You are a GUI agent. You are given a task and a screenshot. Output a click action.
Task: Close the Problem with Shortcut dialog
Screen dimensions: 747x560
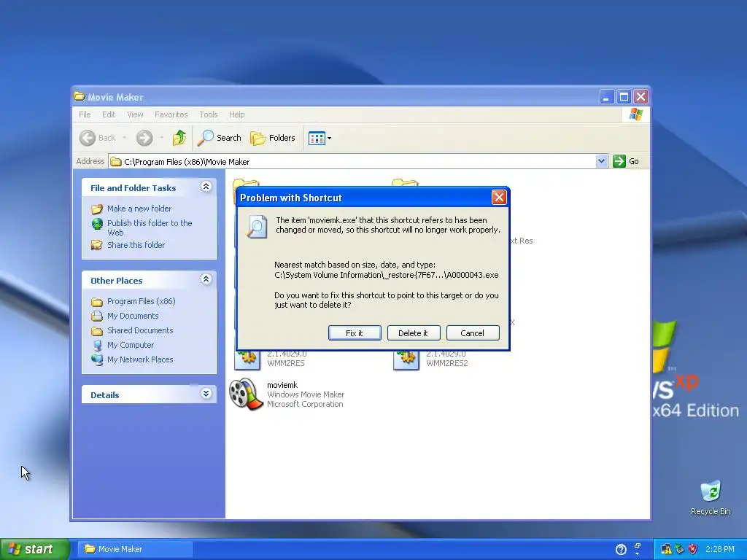[x=499, y=197]
